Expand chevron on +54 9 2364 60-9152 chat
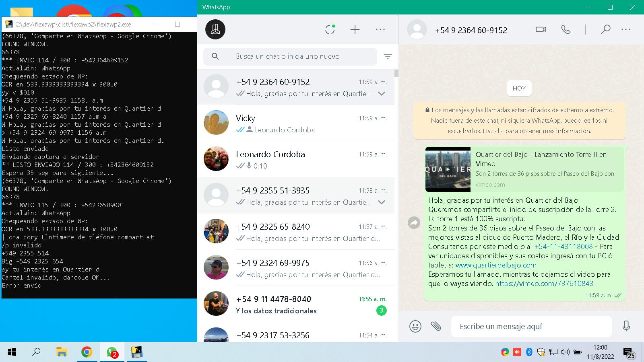Viewport: 644px width, 362px height. pyautogui.click(x=382, y=94)
